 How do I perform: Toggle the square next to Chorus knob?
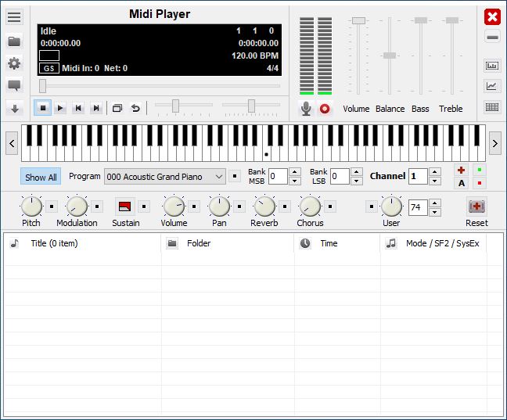(330, 206)
